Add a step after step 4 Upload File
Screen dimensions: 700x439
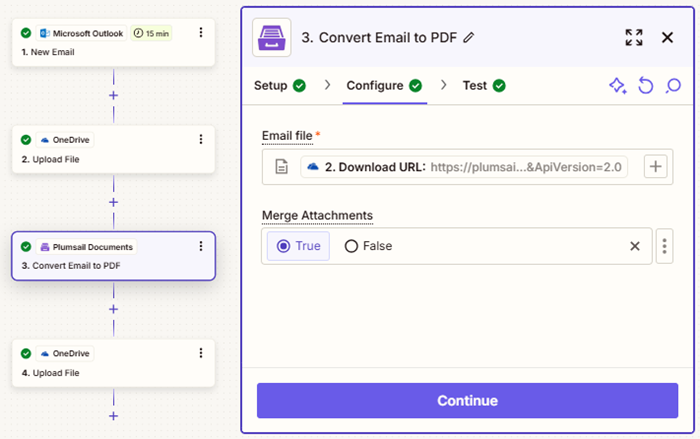tap(113, 416)
